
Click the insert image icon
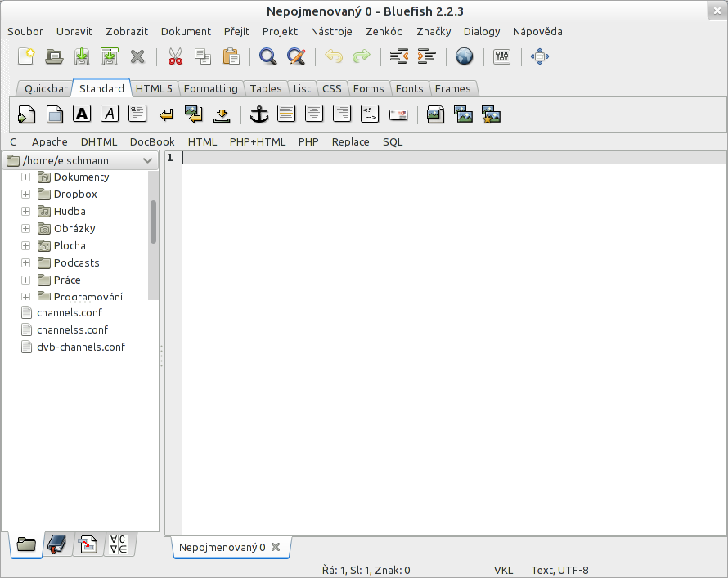[x=436, y=114]
